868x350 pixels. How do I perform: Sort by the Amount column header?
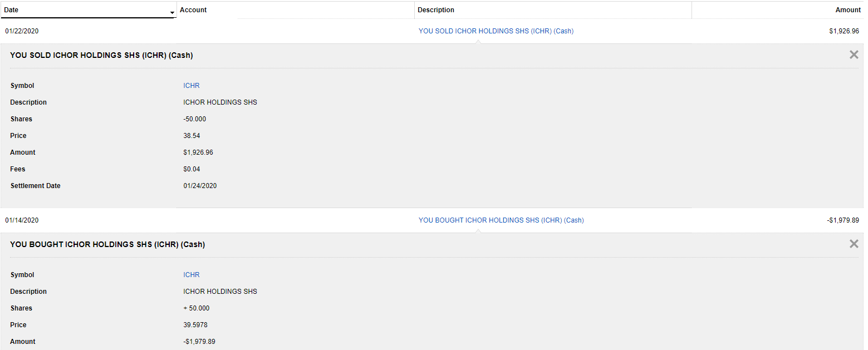point(848,10)
